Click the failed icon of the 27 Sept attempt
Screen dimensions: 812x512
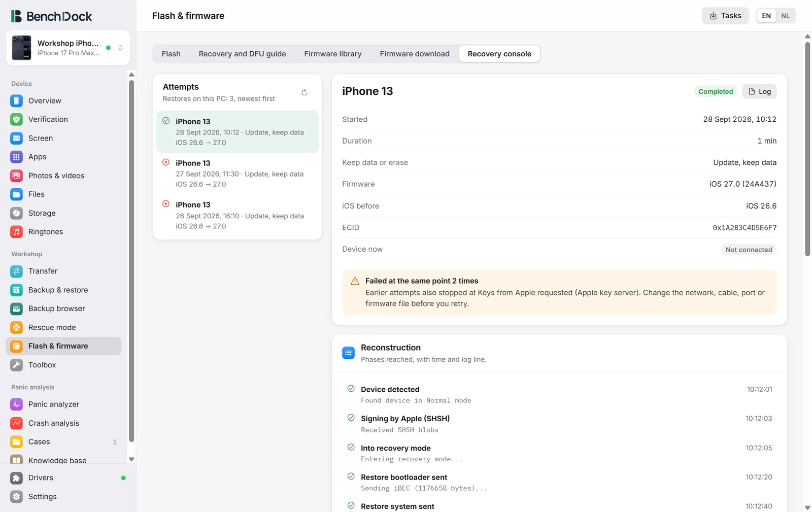pyautogui.click(x=166, y=162)
